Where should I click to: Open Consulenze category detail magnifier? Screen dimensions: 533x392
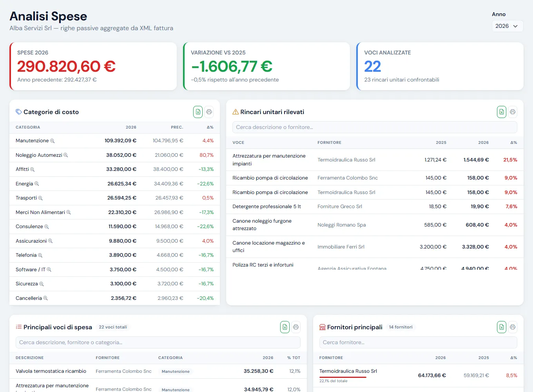coord(47,227)
